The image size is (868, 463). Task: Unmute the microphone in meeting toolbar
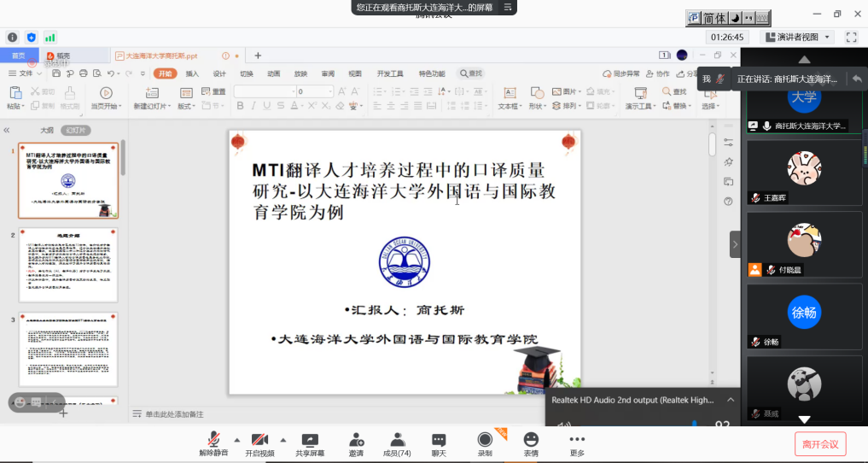tap(213, 444)
